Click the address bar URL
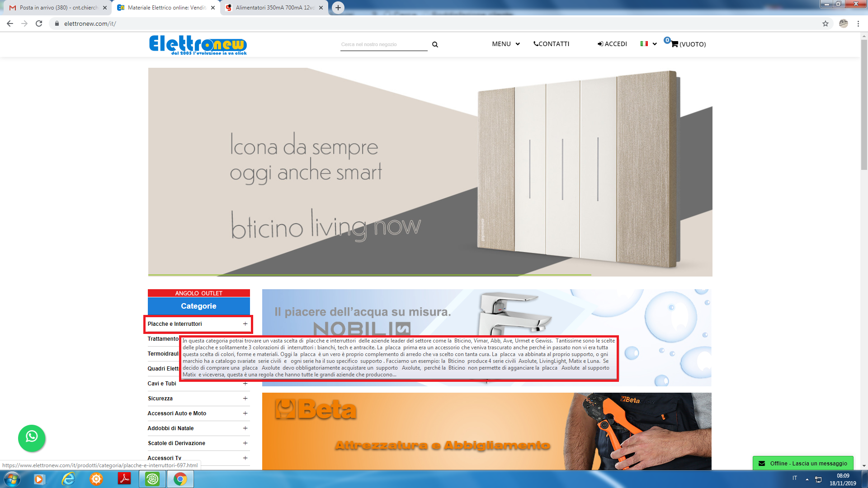868x488 pixels. point(90,23)
